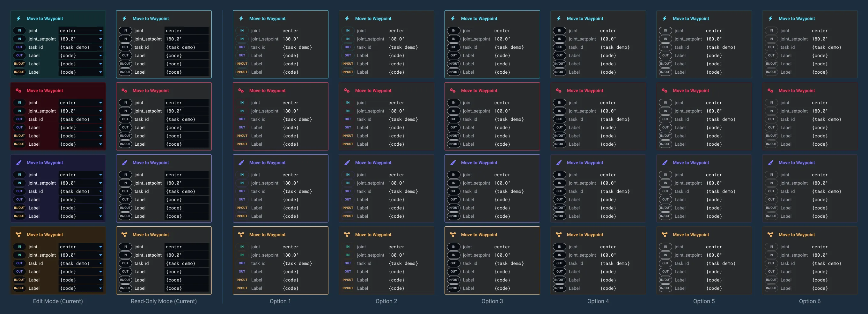This screenshot has width=868, height=314.
Task: Select the waypoint hierarchy icon in Option 2 header
Action: (x=348, y=235)
